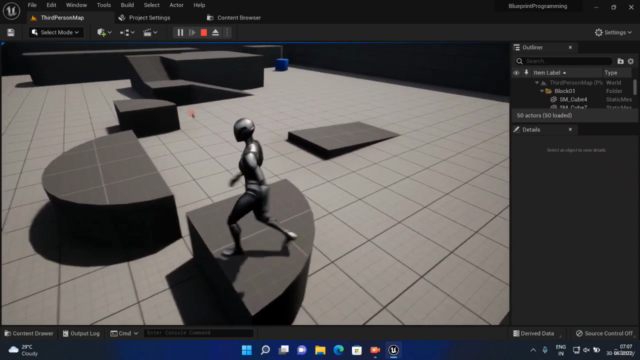
Task: Open the Edit menu
Action: [51, 5]
